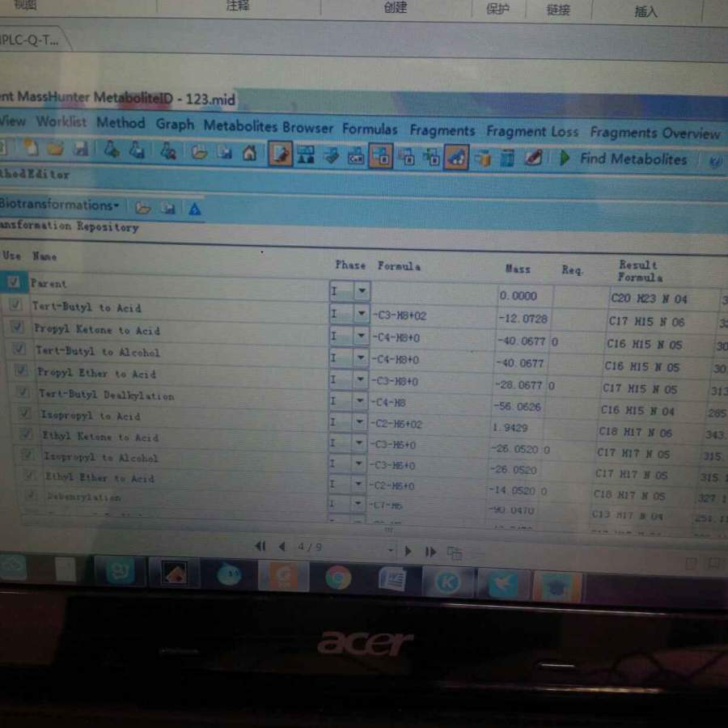Click the hierarchy tree icon beside Method Editor
This screenshot has width=728, height=728.
click(x=306, y=154)
